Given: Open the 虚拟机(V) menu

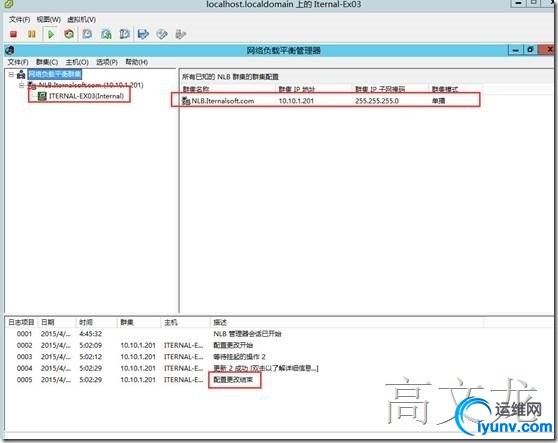Looking at the screenshot, I should click(x=81, y=19).
